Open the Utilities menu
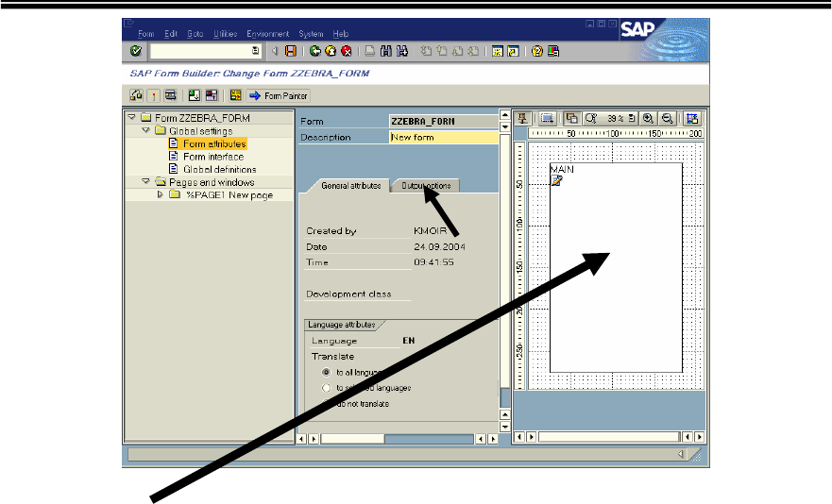The width and height of the screenshot is (832, 504). (x=225, y=33)
